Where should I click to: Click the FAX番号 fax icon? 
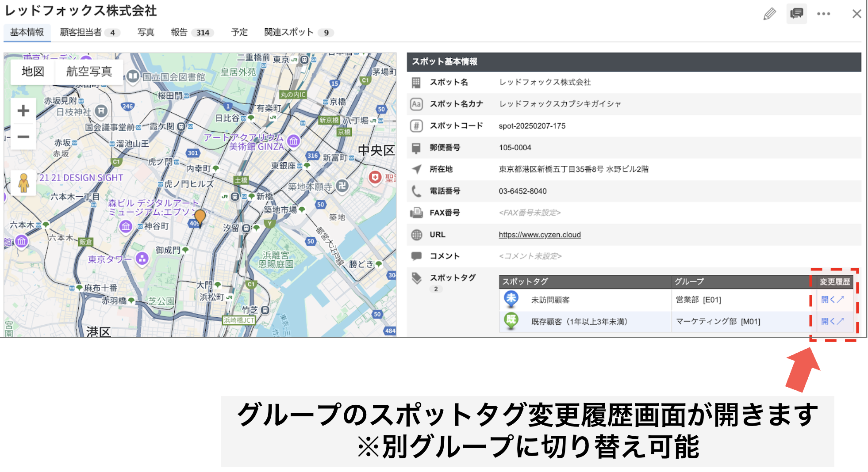[416, 213]
